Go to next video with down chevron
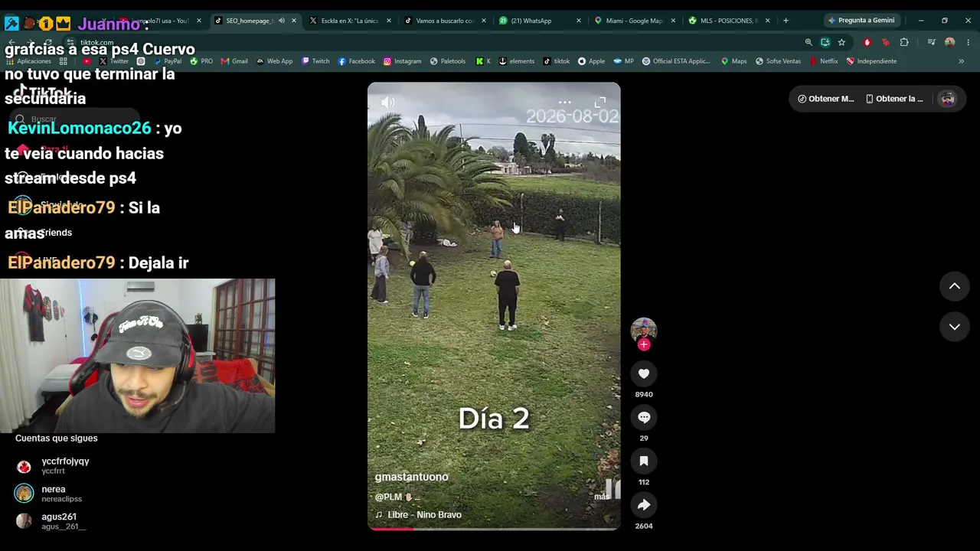The height and width of the screenshot is (551, 980). pos(955,327)
